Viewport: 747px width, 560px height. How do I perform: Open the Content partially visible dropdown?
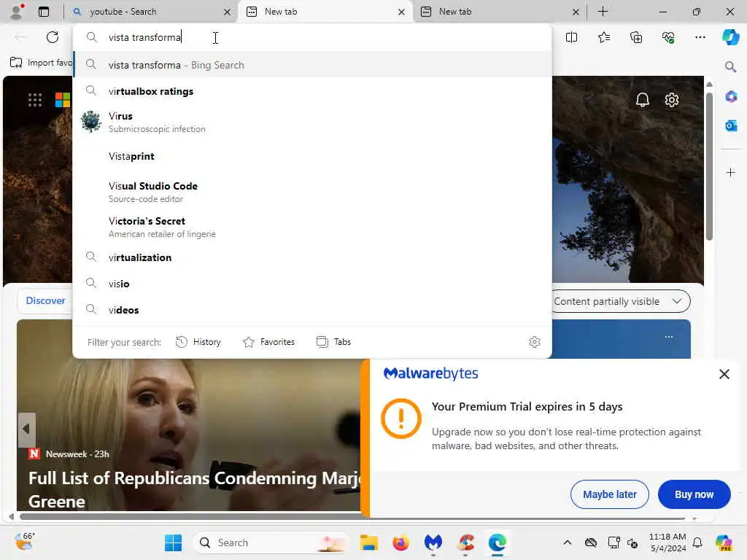pos(619,301)
